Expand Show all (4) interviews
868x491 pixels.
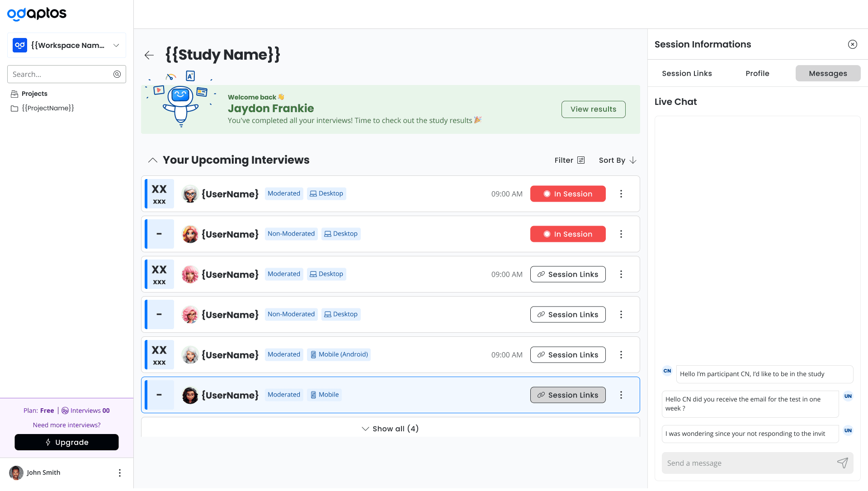(x=391, y=429)
